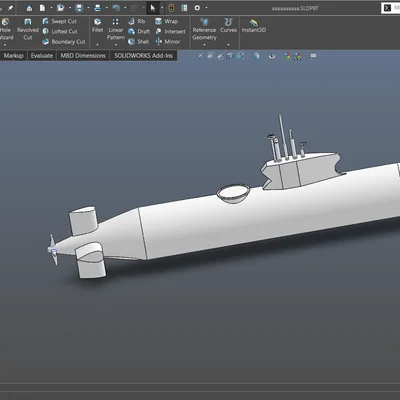Switch to the Evaluate tab
This screenshot has height=400, width=400.
point(42,56)
